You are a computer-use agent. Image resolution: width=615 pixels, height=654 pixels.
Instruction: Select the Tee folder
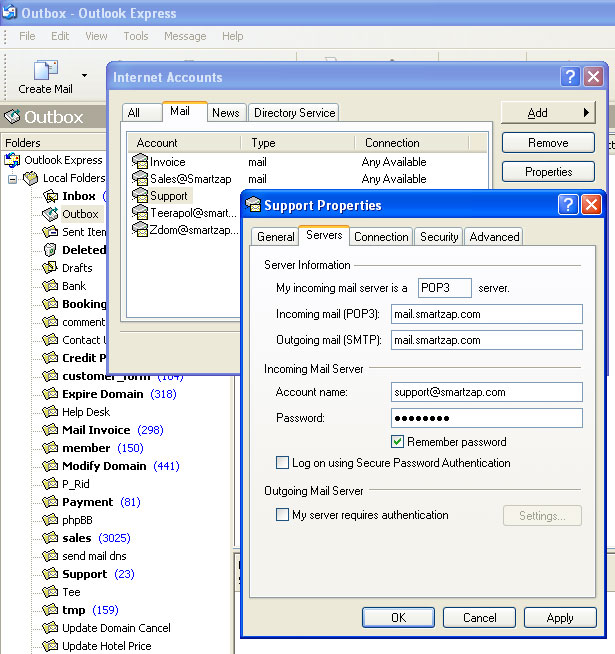[x=71, y=592]
